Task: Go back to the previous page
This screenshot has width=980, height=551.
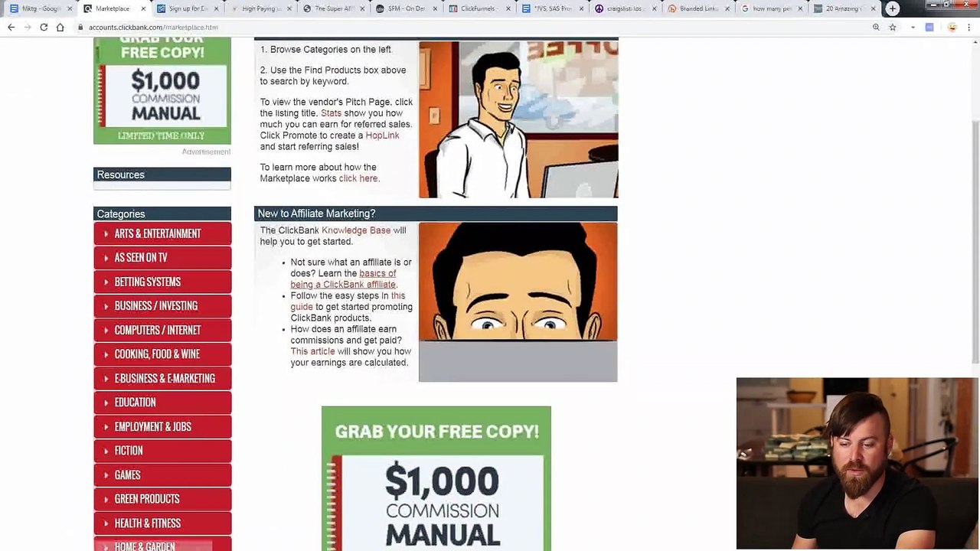Action: coord(11,27)
